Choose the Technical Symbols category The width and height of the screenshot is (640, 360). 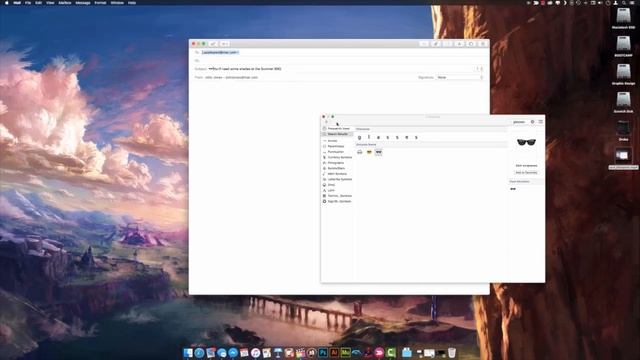coord(337,196)
